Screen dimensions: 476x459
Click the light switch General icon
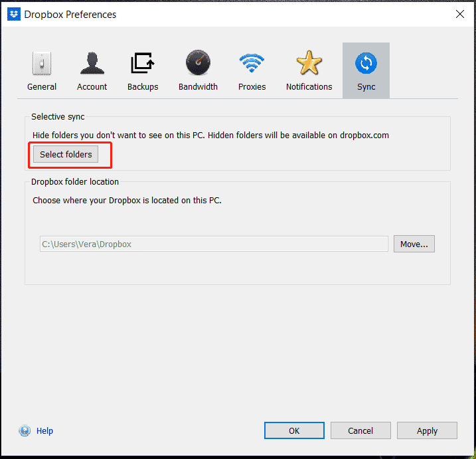coord(41,64)
